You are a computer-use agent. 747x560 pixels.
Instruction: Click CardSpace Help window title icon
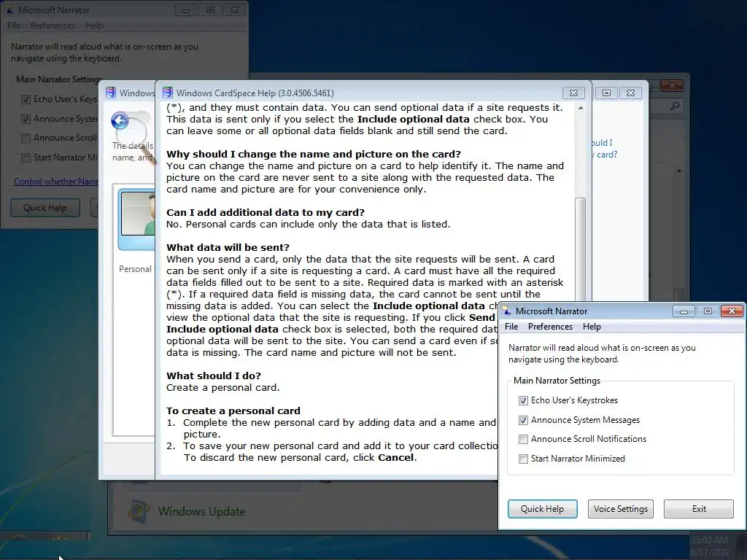coord(168,93)
